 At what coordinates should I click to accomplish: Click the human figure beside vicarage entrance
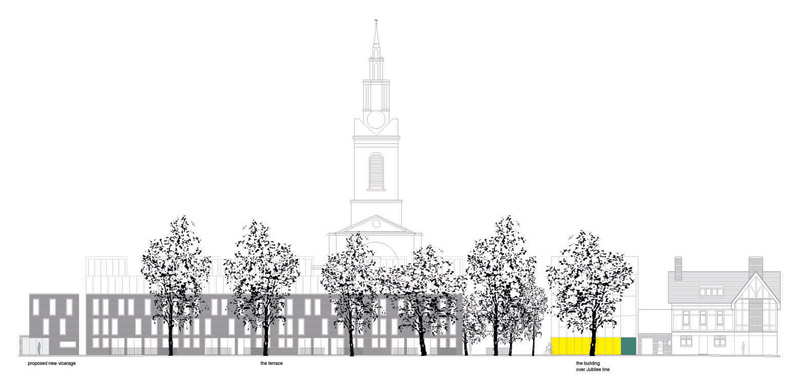[39, 347]
